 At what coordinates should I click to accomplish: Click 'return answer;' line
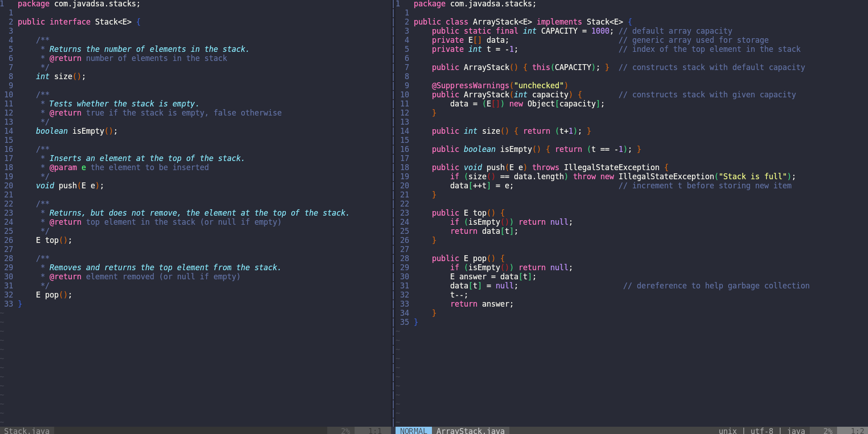(482, 304)
